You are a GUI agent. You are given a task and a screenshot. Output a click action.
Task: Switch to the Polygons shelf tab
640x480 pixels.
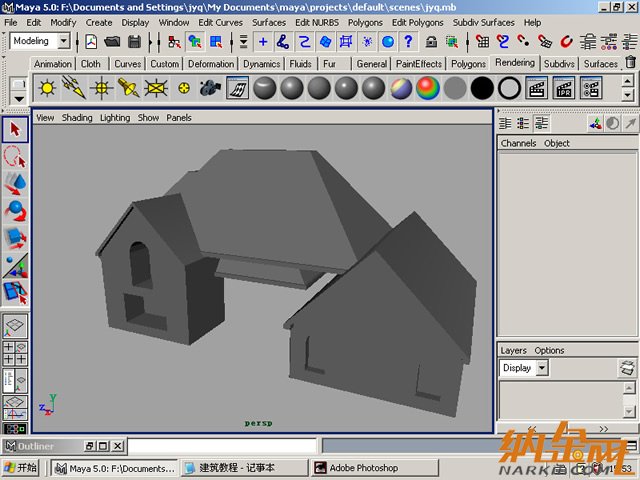click(x=468, y=64)
